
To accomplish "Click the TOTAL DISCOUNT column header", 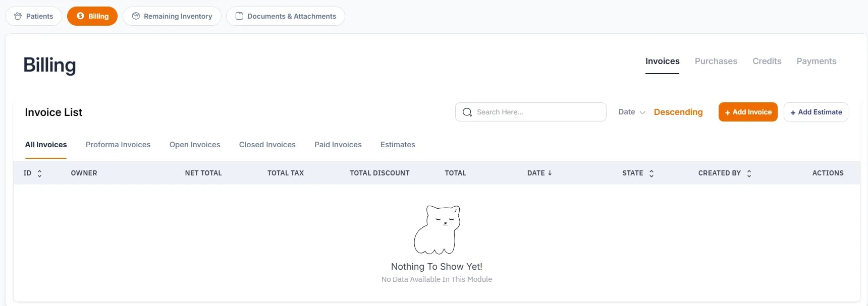I will [x=379, y=173].
